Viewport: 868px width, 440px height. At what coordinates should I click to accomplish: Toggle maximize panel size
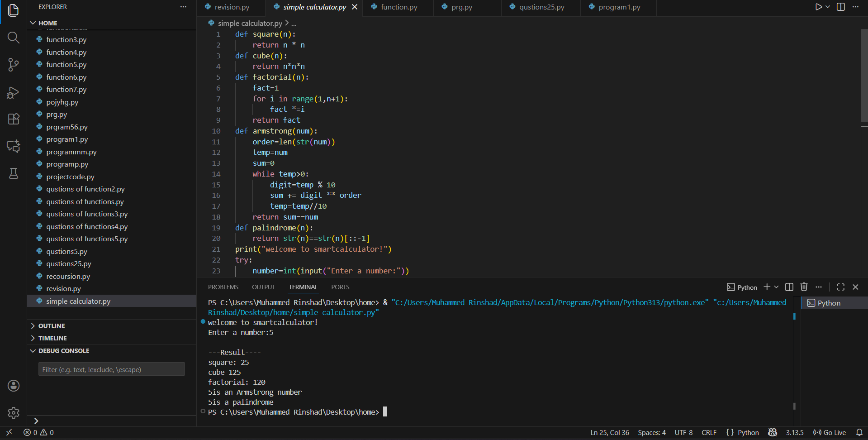pyautogui.click(x=840, y=287)
